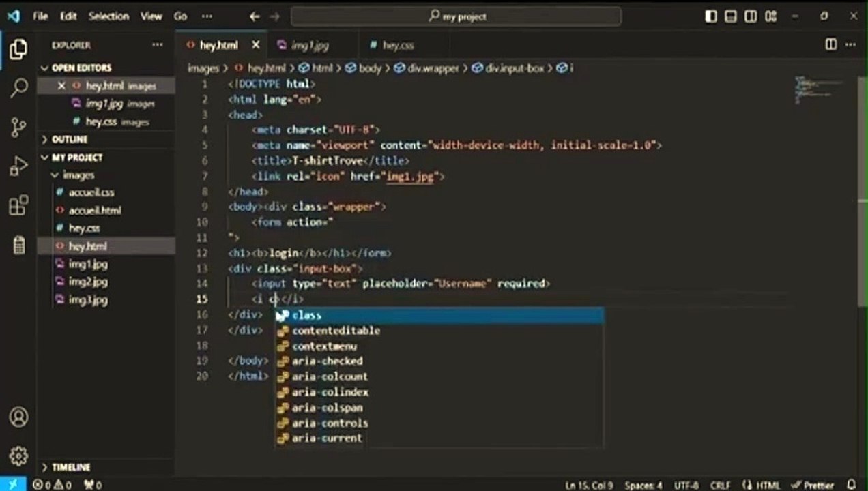Screen dimensions: 868x491
Task: Choose aria-controls suggestion
Action: coord(439,423)
